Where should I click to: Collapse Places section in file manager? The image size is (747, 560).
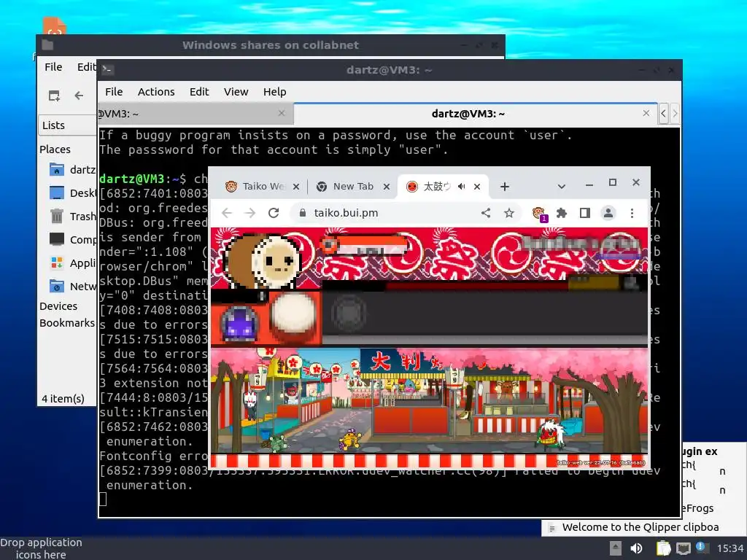55,149
